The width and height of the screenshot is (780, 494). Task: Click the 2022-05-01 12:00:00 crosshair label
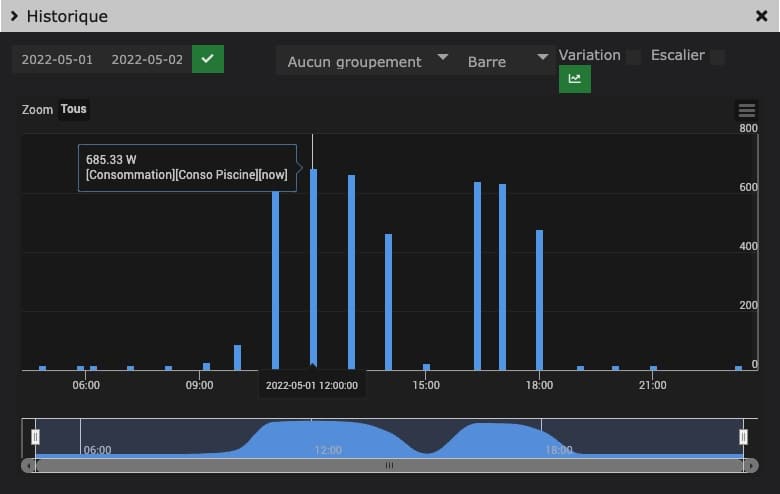point(312,386)
